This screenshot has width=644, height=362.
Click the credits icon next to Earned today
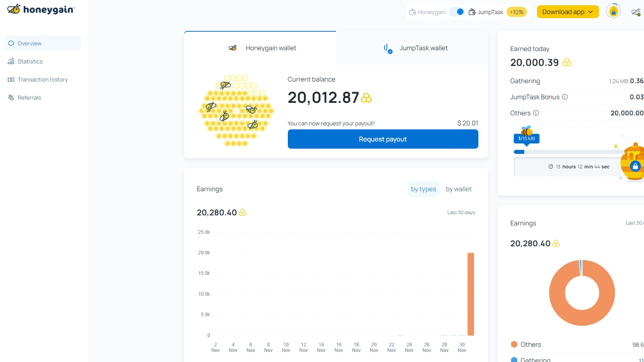[x=567, y=62]
